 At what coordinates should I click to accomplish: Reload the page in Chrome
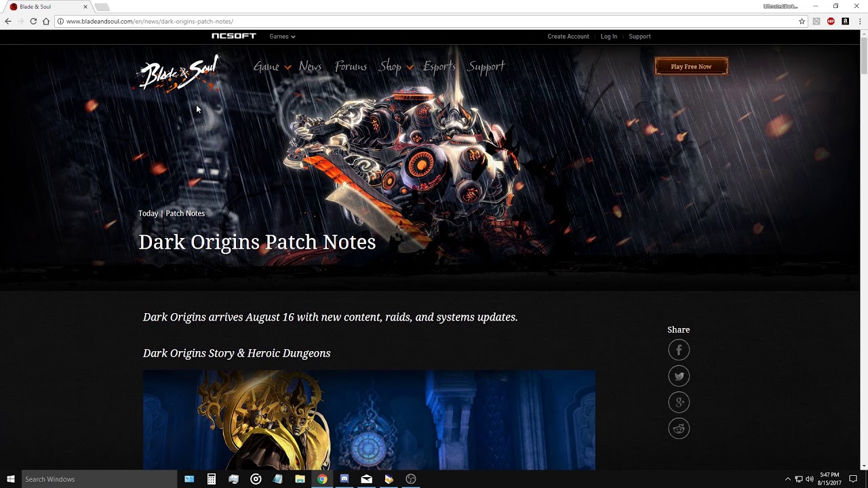pyautogui.click(x=33, y=21)
